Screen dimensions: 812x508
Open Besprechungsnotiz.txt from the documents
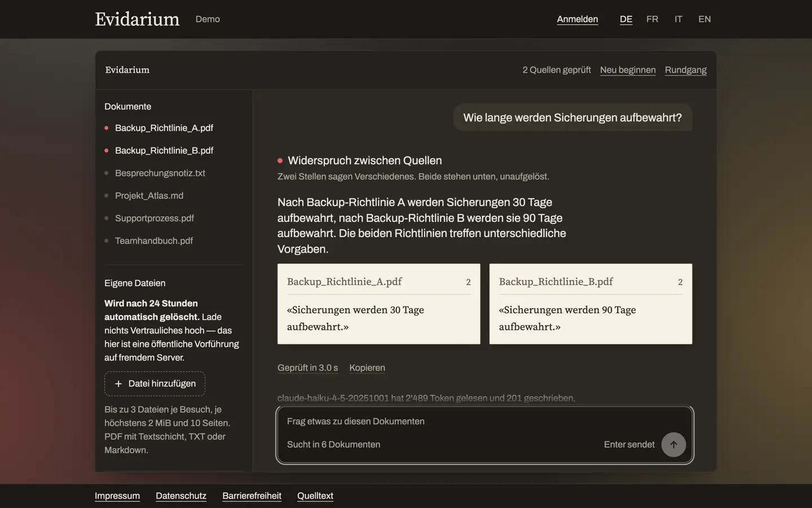pos(160,173)
